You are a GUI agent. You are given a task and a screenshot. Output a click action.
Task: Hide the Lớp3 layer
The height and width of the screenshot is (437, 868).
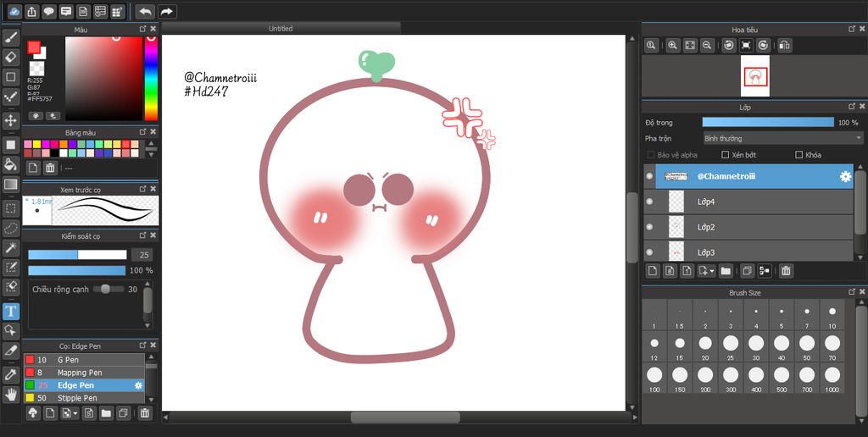pyautogui.click(x=650, y=252)
